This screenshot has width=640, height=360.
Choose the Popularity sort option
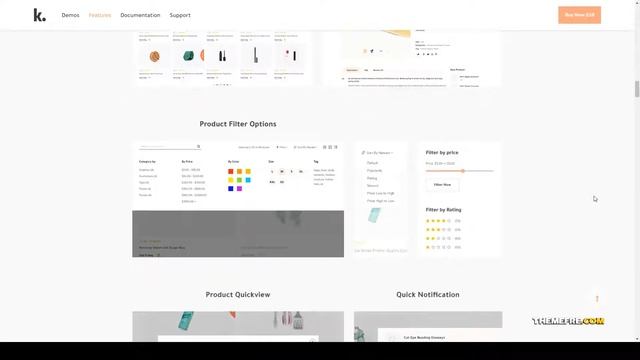click(x=374, y=171)
